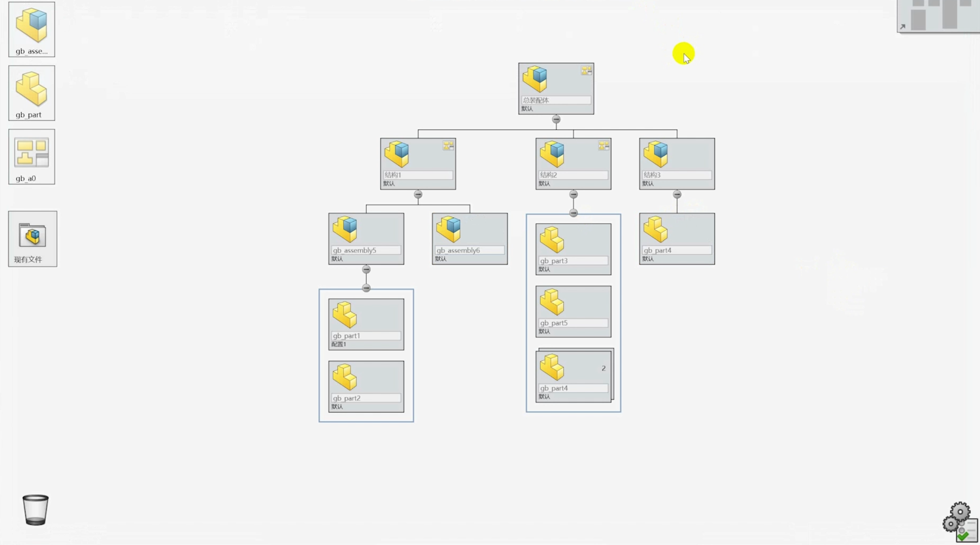
Task: Collapse the 结构1 branch
Action: pos(418,195)
